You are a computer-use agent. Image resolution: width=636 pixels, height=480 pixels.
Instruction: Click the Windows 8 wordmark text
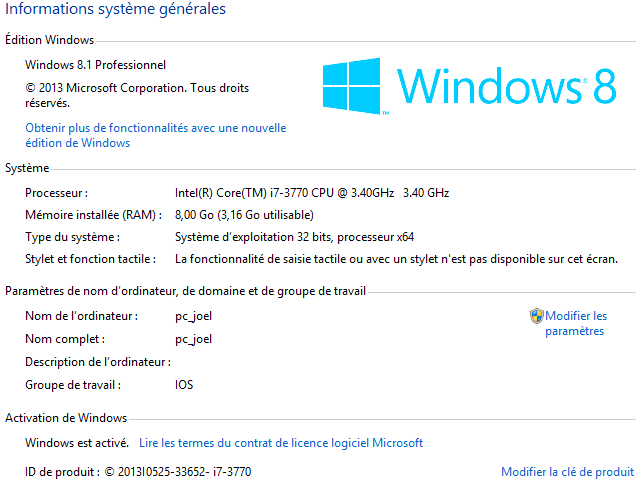coord(506,86)
